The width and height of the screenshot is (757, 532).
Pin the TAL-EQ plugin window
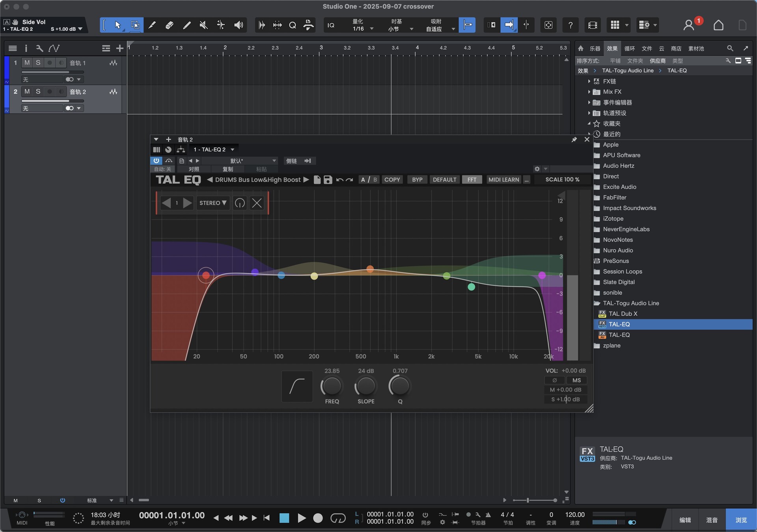tap(574, 140)
